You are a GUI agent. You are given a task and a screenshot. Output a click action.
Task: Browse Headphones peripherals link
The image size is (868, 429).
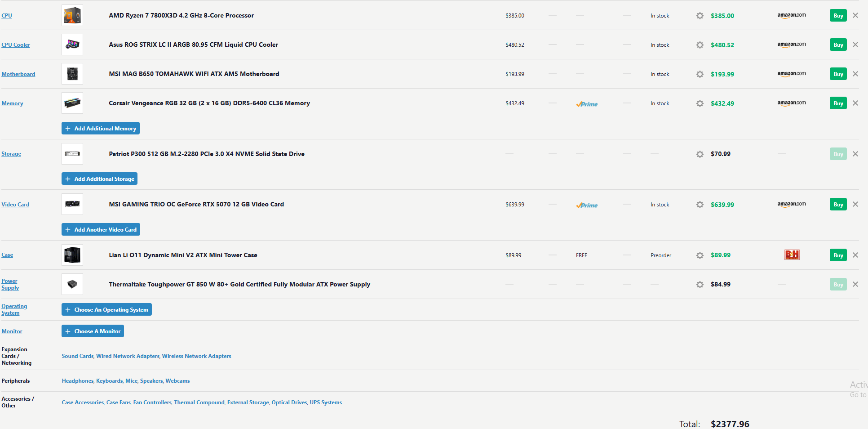(77, 380)
